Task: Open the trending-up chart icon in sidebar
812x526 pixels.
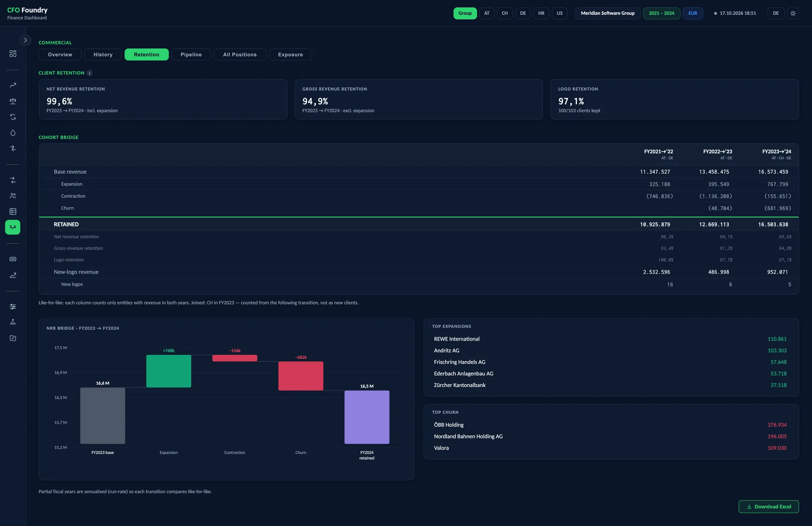Action: coord(13,85)
